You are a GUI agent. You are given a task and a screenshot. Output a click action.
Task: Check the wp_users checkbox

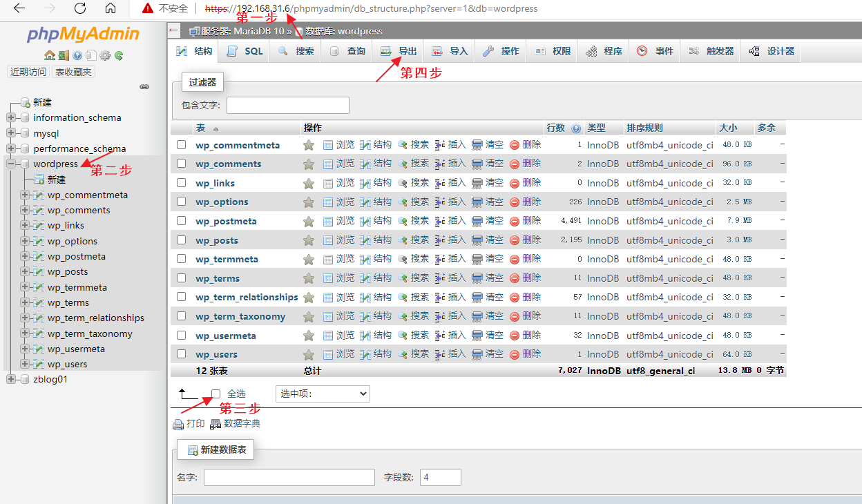pyautogui.click(x=182, y=354)
